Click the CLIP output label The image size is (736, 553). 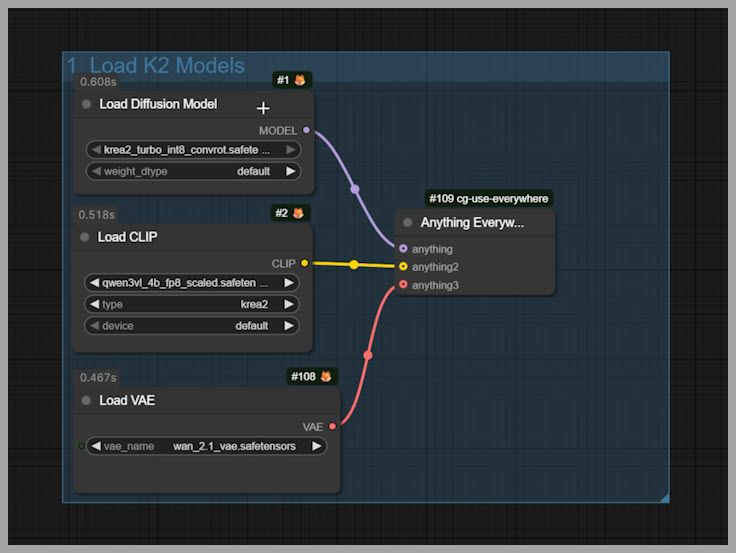(x=284, y=263)
